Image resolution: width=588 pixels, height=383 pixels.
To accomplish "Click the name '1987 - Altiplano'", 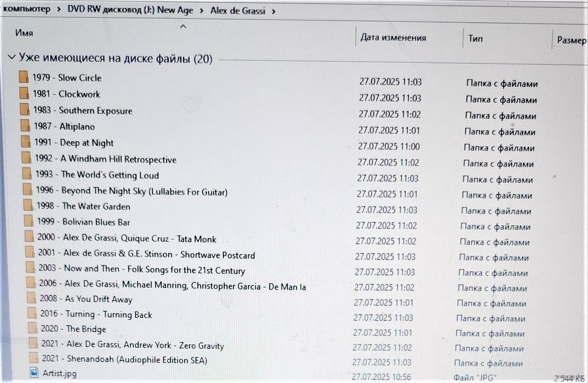I will click(x=64, y=126).
